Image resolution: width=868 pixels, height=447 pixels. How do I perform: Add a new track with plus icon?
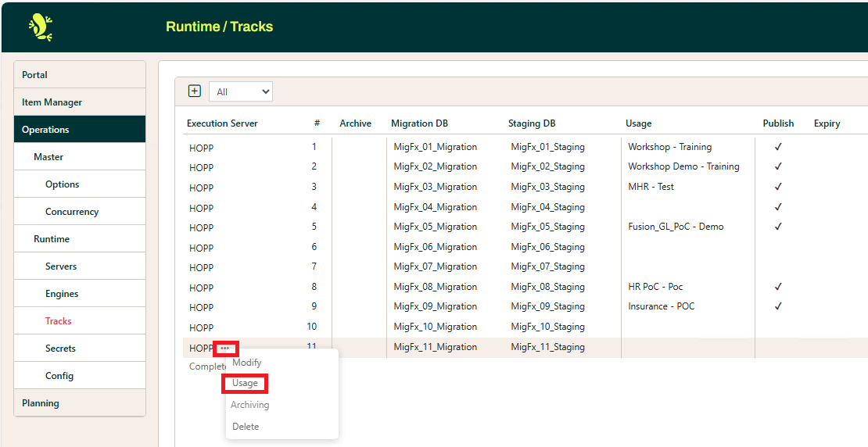[x=194, y=91]
